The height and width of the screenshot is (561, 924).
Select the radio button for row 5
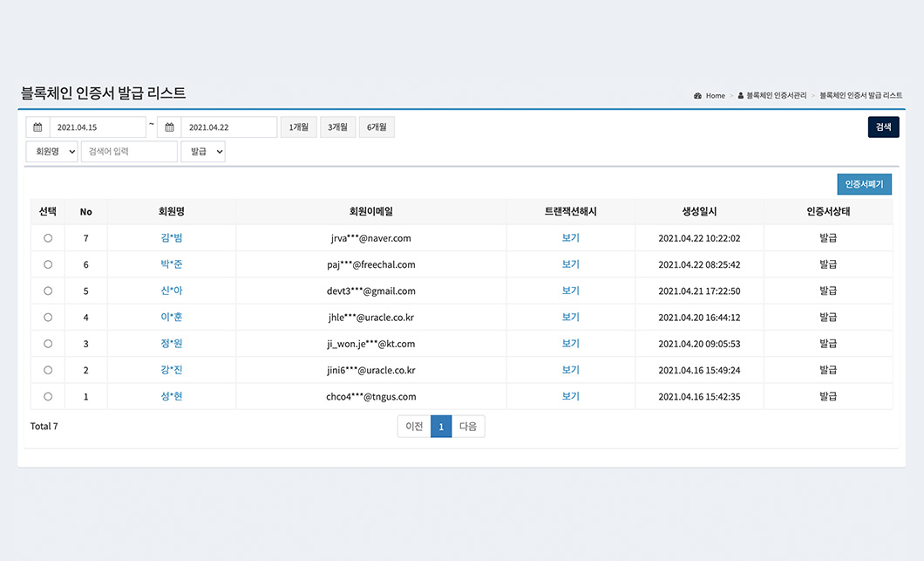coord(48,291)
